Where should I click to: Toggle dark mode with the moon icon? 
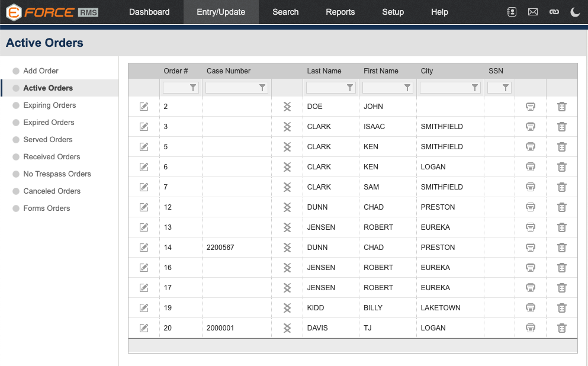575,12
